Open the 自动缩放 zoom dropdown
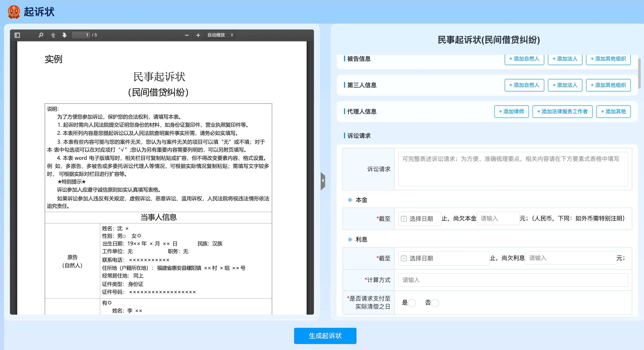This screenshot has height=350, width=644. coord(220,35)
